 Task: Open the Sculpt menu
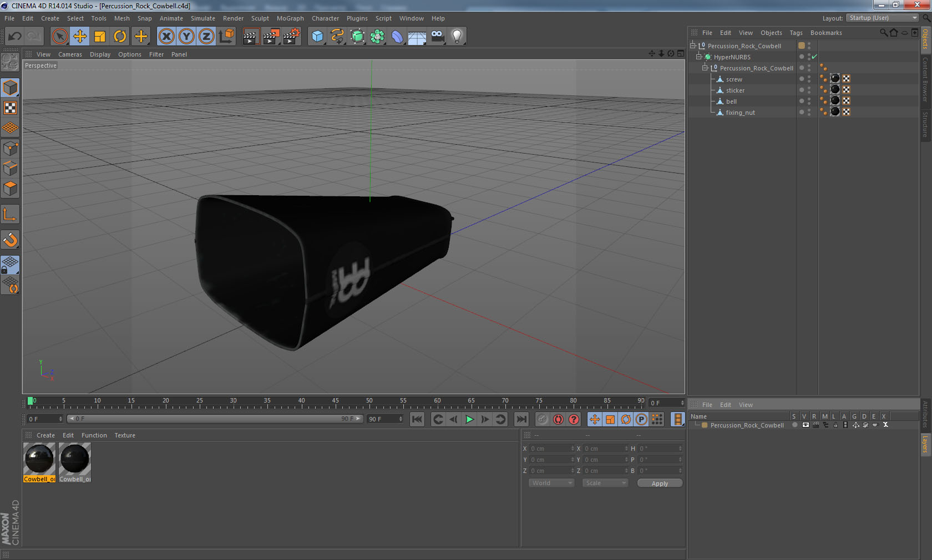pos(260,18)
